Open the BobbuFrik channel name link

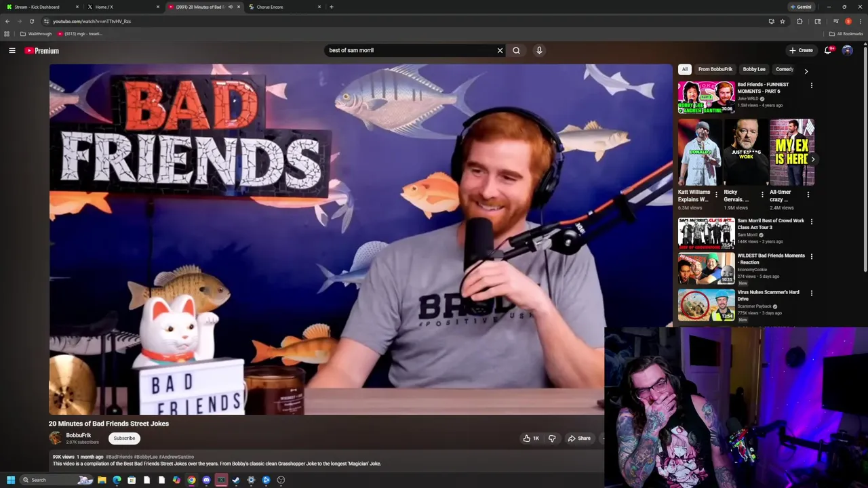(x=79, y=435)
